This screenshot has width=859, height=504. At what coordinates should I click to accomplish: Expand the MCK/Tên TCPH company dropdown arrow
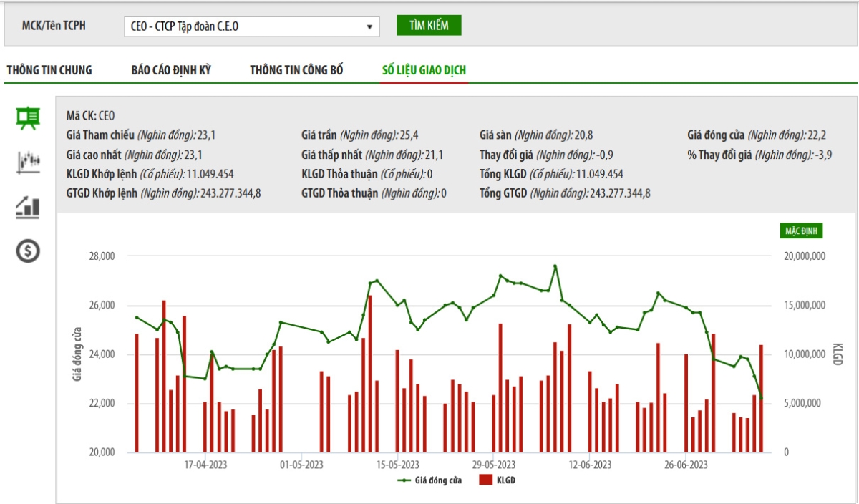(369, 27)
